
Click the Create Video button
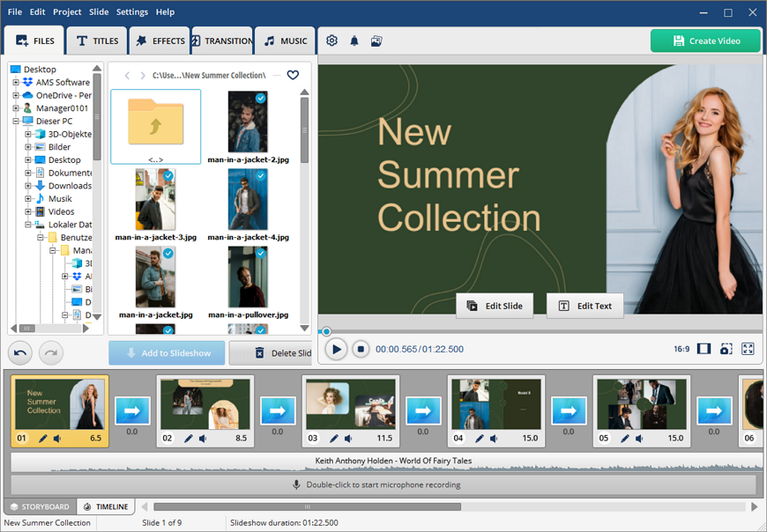click(x=705, y=41)
